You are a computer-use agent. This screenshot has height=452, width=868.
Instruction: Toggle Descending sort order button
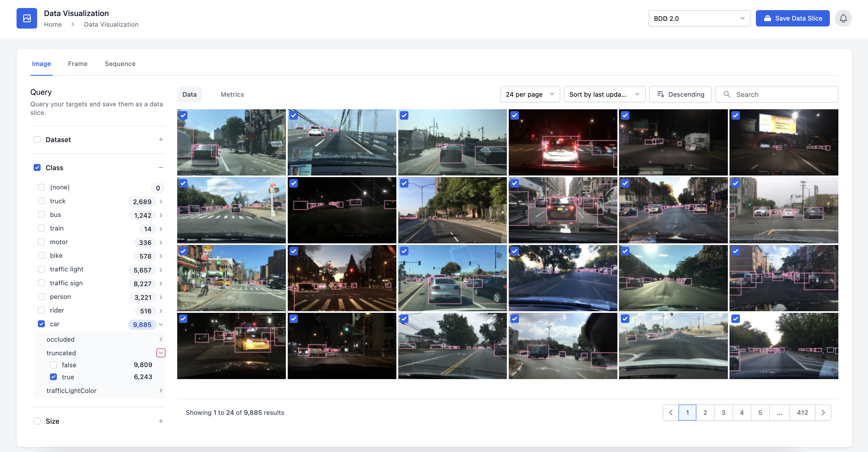pyautogui.click(x=680, y=95)
